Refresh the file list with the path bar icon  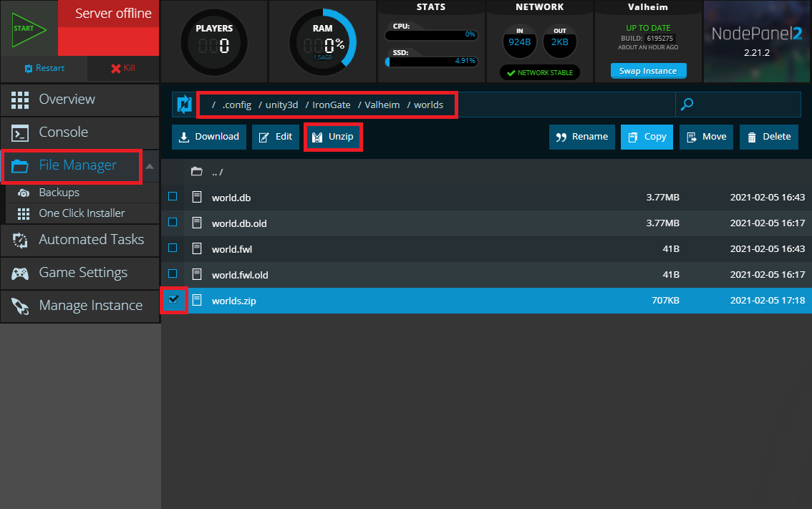[184, 105]
